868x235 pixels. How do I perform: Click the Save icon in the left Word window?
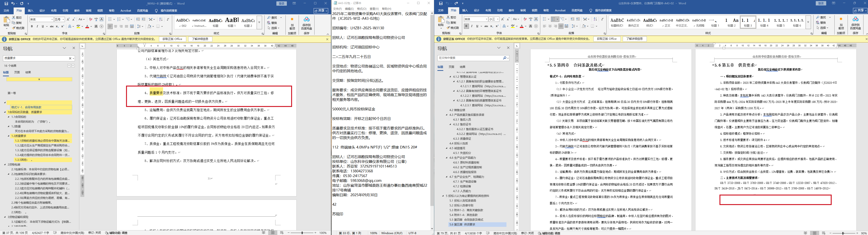click(x=6, y=3)
